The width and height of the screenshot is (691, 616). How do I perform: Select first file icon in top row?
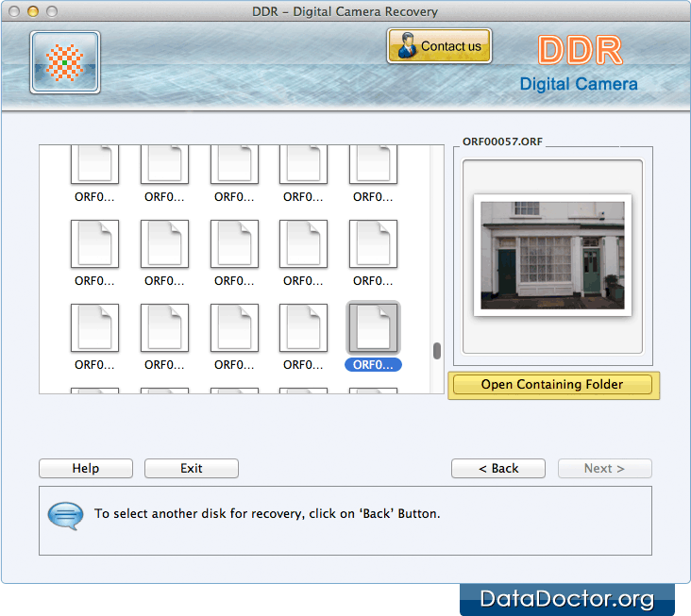(94, 164)
